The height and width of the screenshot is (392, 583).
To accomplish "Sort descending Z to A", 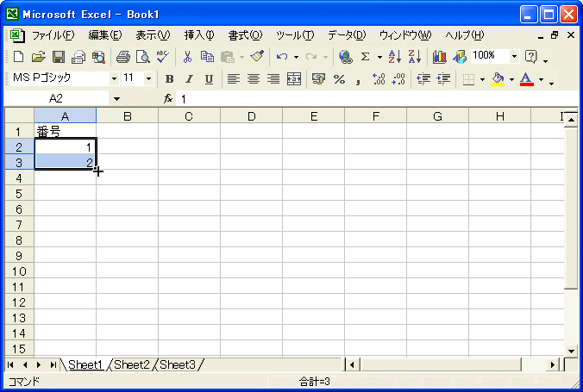I will tap(415, 57).
